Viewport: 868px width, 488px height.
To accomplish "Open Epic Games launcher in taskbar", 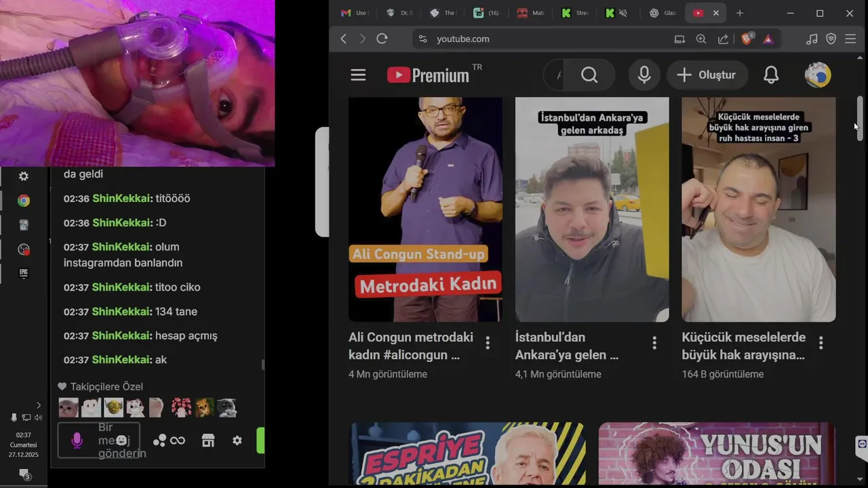I will pyautogui.click(x=24, y=273).
